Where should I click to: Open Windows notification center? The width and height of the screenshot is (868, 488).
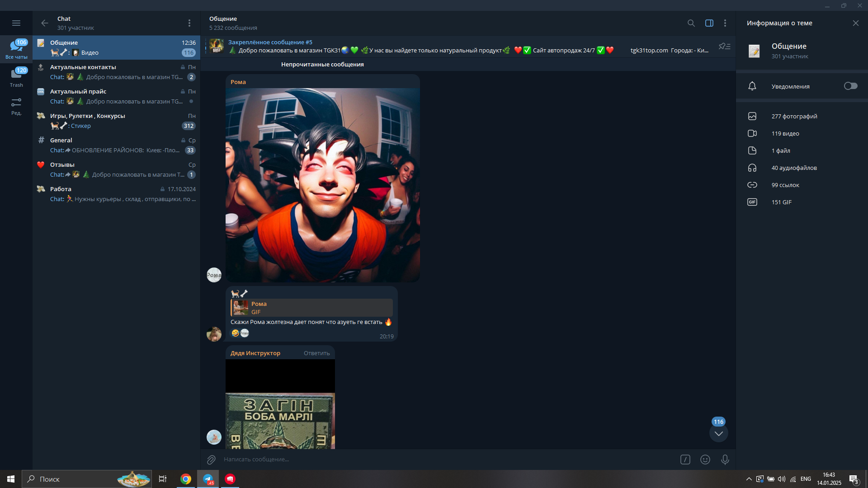(x=854, y=480)
